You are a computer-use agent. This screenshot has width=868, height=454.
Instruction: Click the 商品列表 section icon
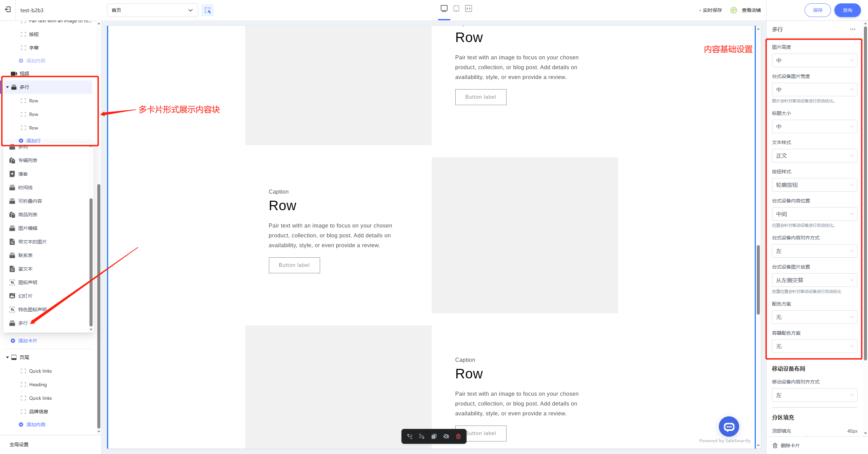(12, 215)
